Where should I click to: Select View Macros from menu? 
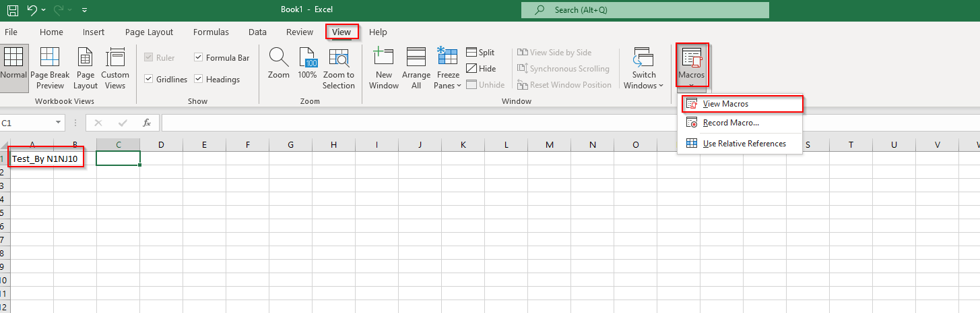(725, 104)
